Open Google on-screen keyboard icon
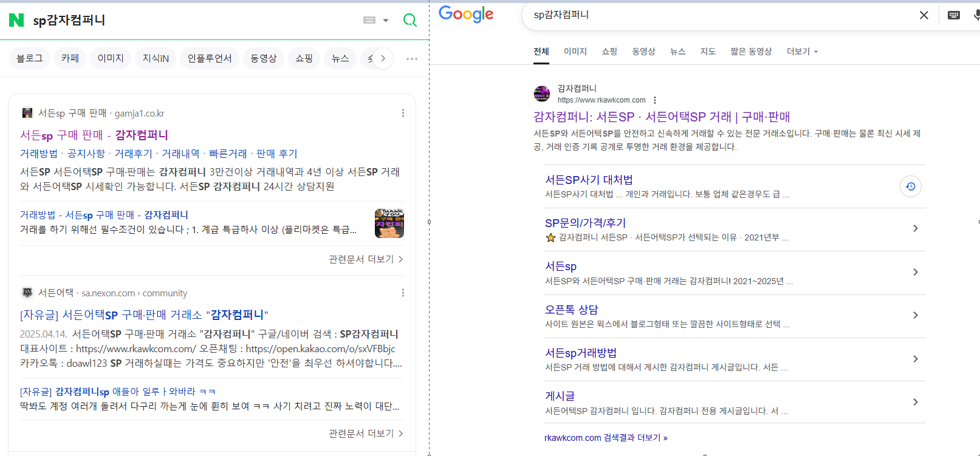Screen dimensions: 980x456 pos(954,15)
